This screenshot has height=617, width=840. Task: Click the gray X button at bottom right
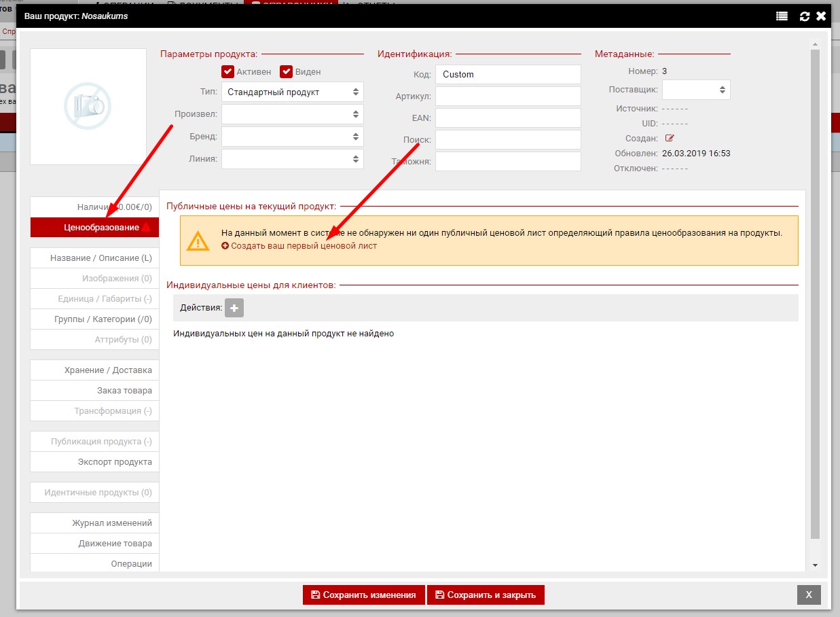pyautogui.click(x=808, y=595)
